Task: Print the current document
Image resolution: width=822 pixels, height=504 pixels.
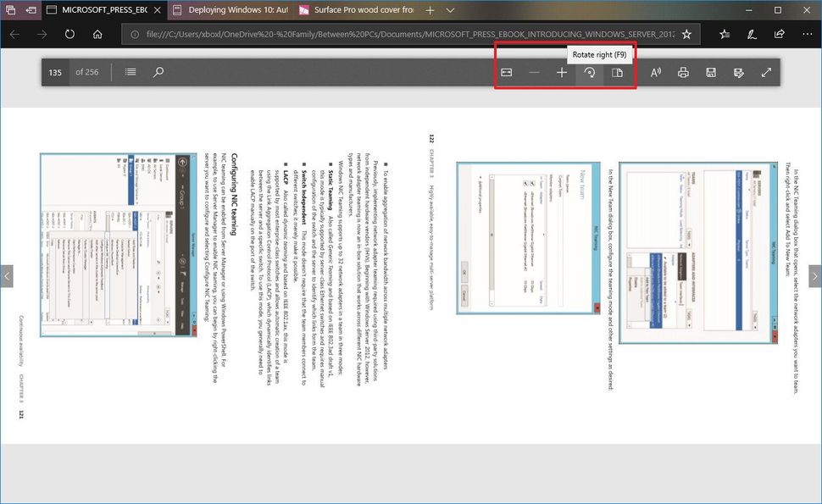Action: [x=683, y=72]
